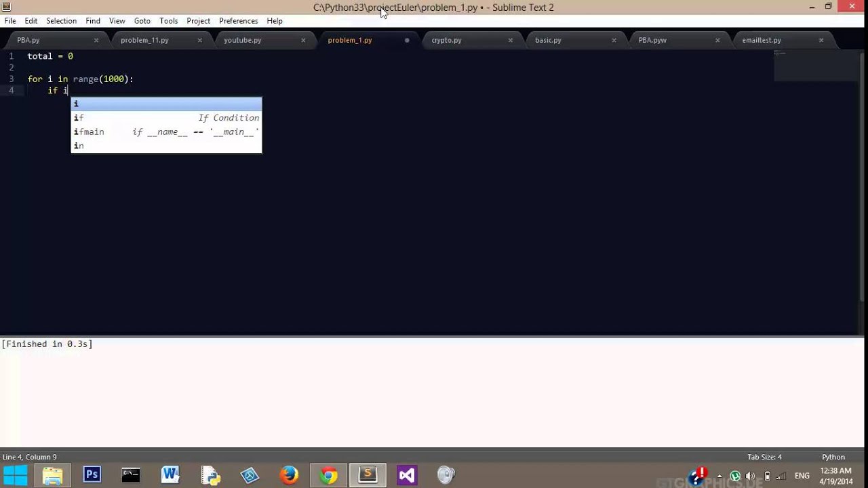Click the minimap code preview
Image resolution: width=868 pixels, height=488 pixels.
coord(816,66)
